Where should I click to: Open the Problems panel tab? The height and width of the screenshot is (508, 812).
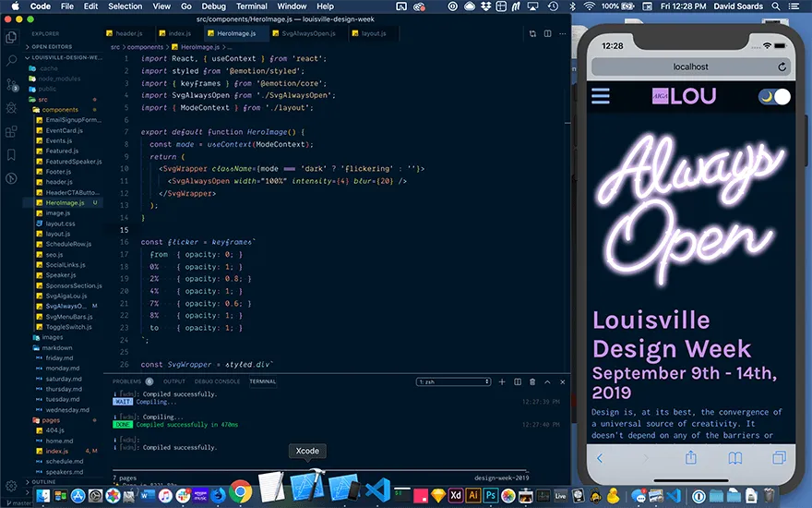point(133,381)
